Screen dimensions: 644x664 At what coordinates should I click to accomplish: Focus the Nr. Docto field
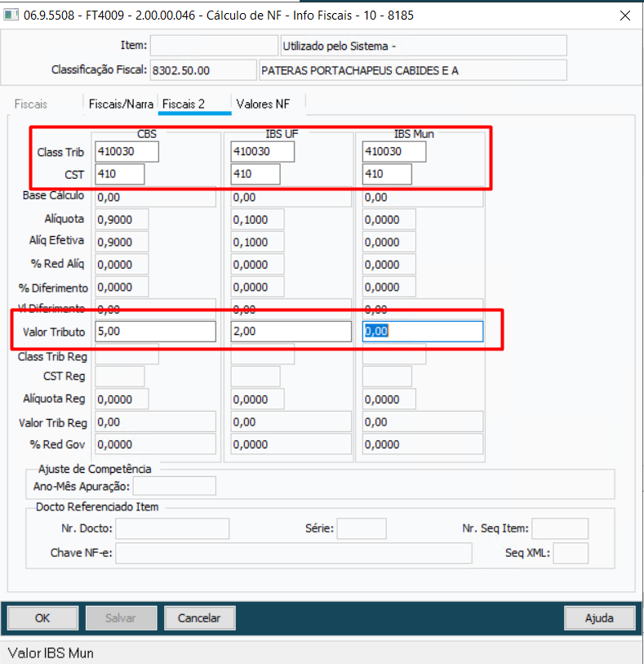tap(172, 528)
